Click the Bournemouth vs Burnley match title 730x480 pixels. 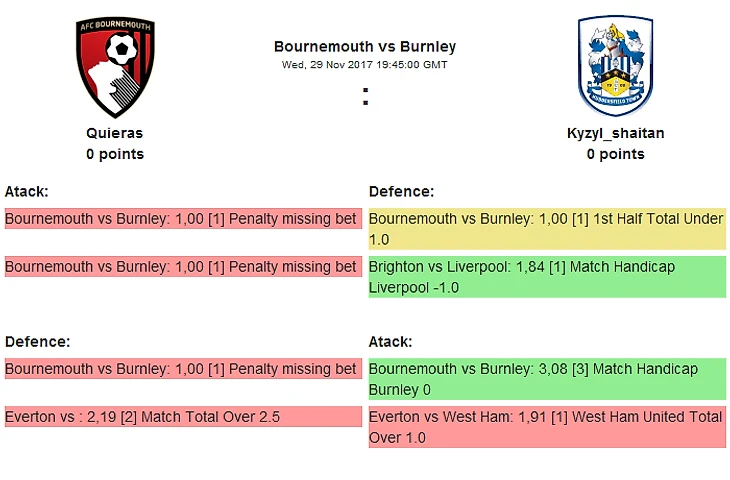[365, 46]
